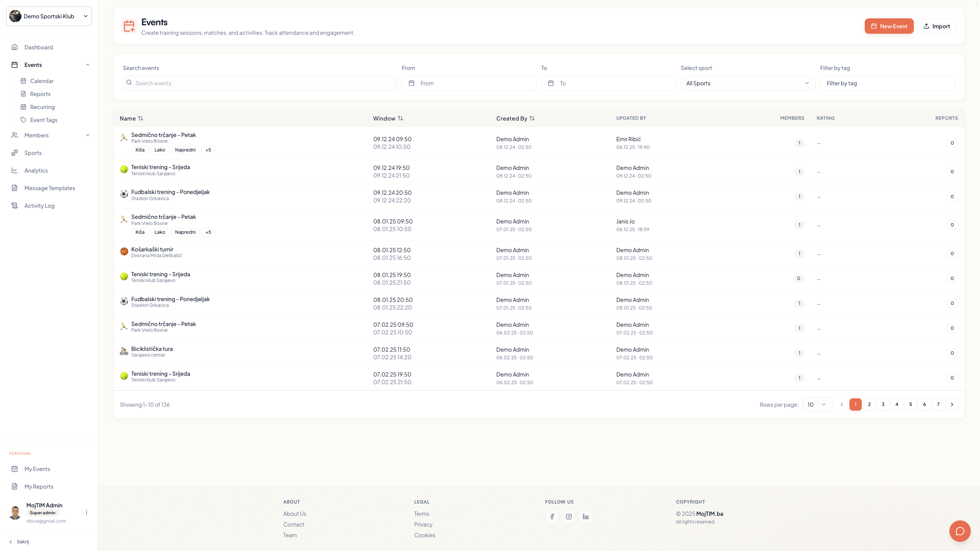Image resolution: width=980 pixels, height=551 pixels.
Task: Click the calendar icon in From field
Action: pos(412,83)
